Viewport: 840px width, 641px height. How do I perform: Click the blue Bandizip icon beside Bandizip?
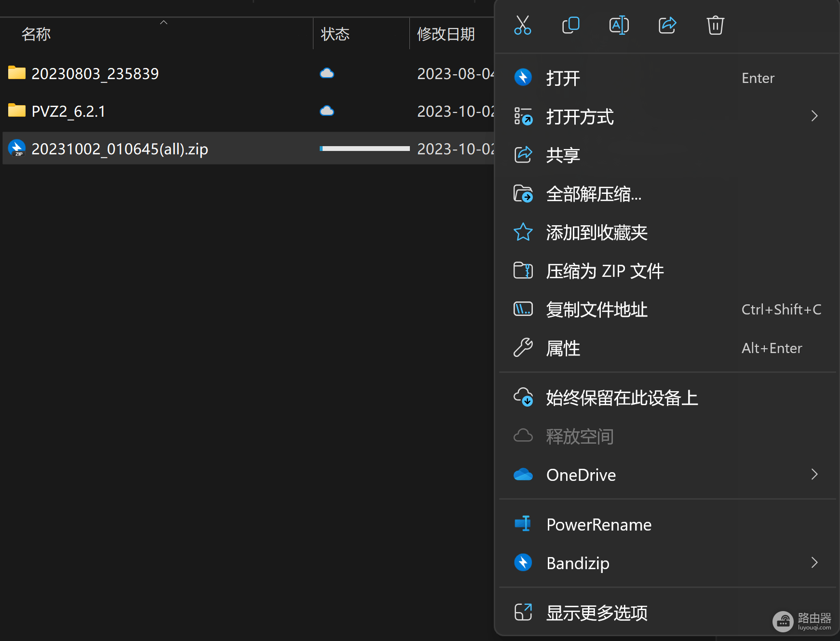[523, 562]
